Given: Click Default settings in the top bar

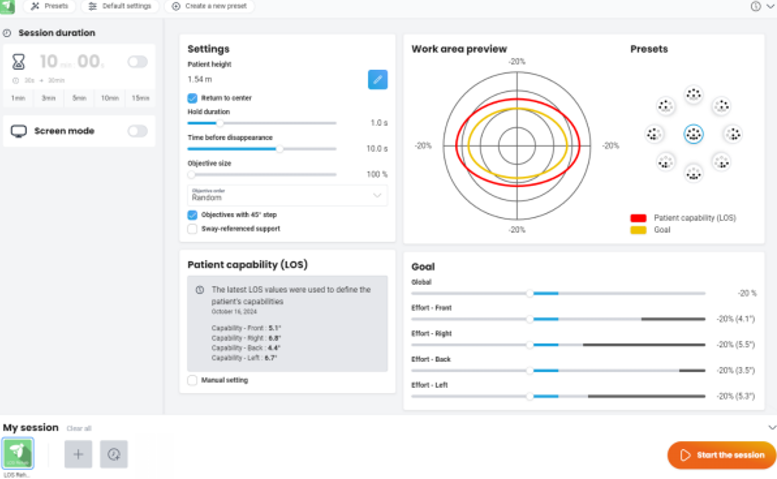Looking at the screenshot, I should [x=120, y=6].
